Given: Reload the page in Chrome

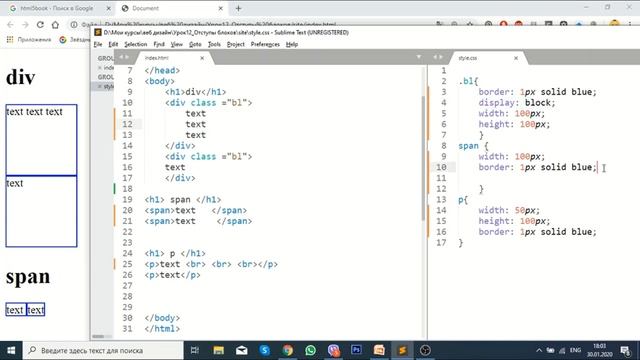Looking at the screenshot, I should coord(40,25).
